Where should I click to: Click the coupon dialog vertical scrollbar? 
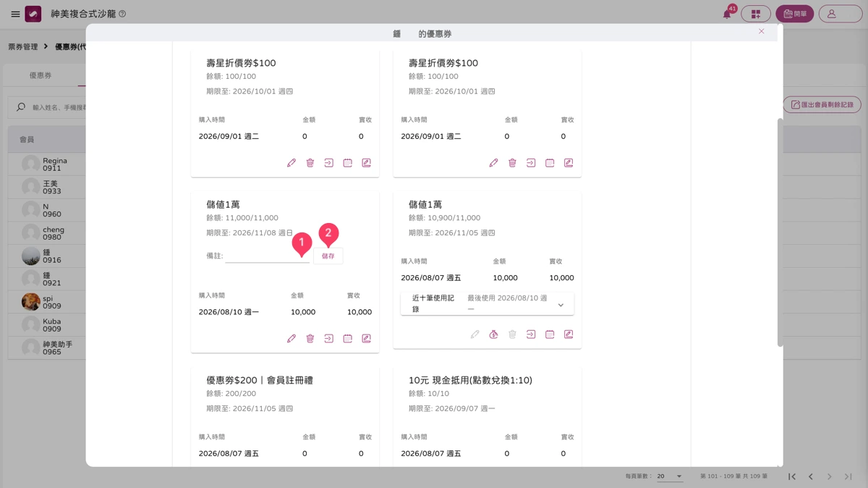click(780, 232)
